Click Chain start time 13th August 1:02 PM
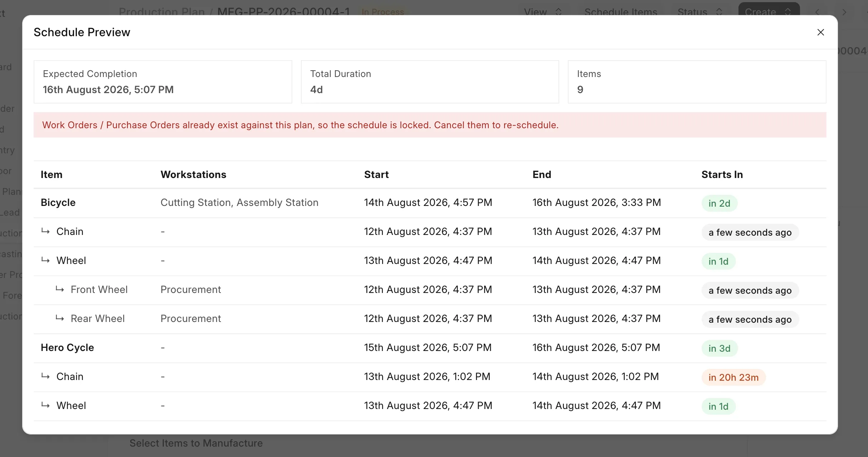 coord(427,377)
